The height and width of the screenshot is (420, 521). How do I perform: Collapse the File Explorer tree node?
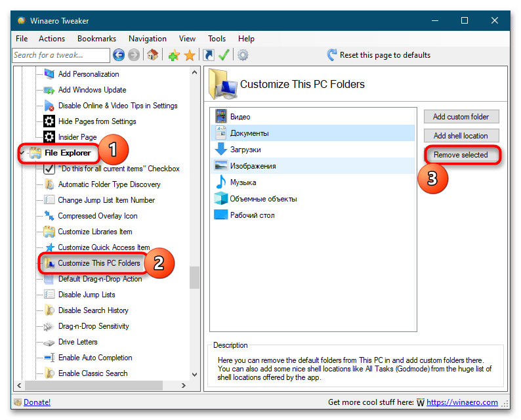(24, 154)
